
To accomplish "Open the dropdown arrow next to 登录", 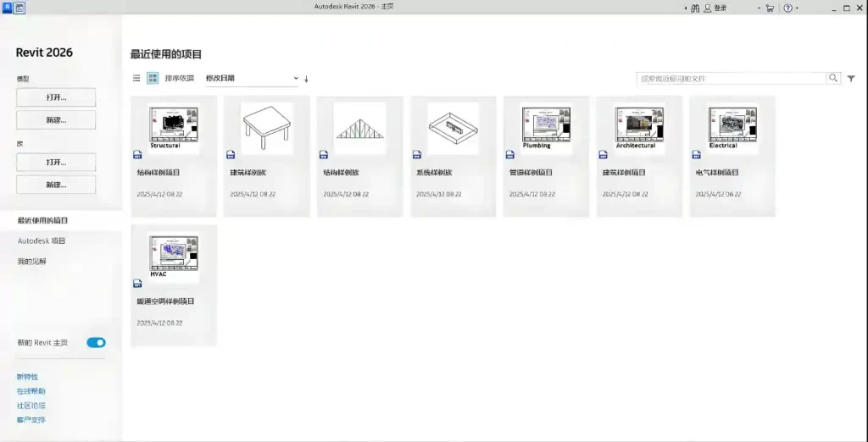I will pyautogui.click(x=759, y=8).
